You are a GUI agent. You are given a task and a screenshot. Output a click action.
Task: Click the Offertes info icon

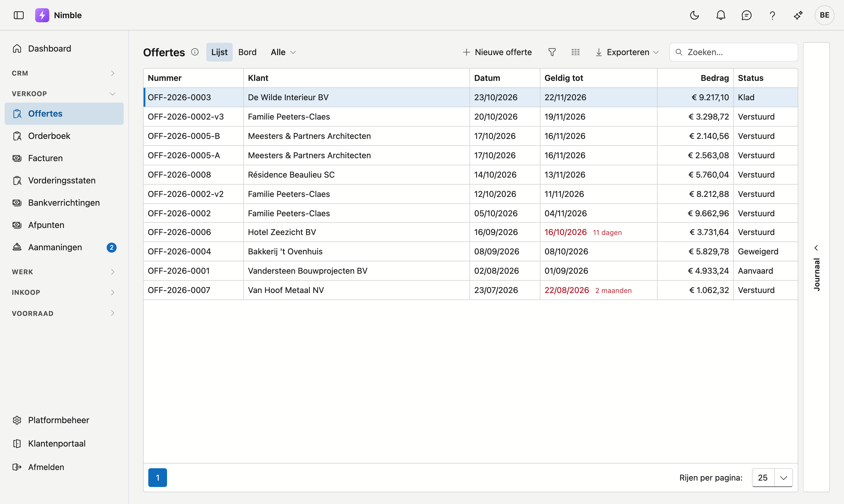[x=195, y=52]
